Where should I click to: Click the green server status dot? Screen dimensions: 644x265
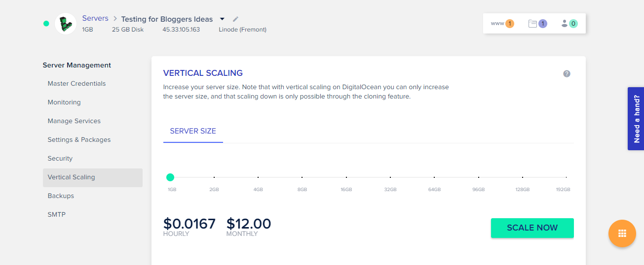click(46, 23)
